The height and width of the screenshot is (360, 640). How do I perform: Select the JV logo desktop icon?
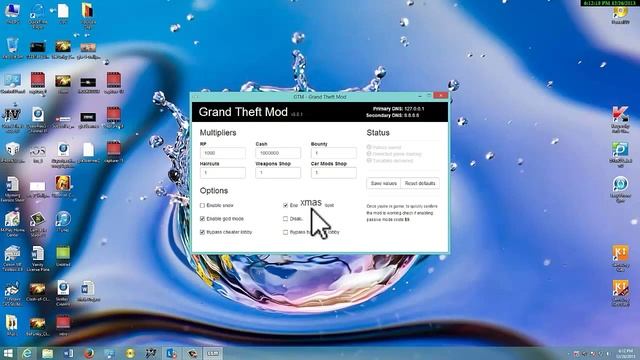[11, 120]
